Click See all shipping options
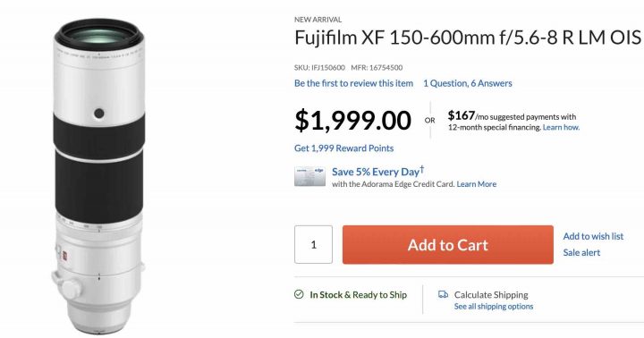Image resolution: width=644 pixels, height=338 pixels. (494, 307)
